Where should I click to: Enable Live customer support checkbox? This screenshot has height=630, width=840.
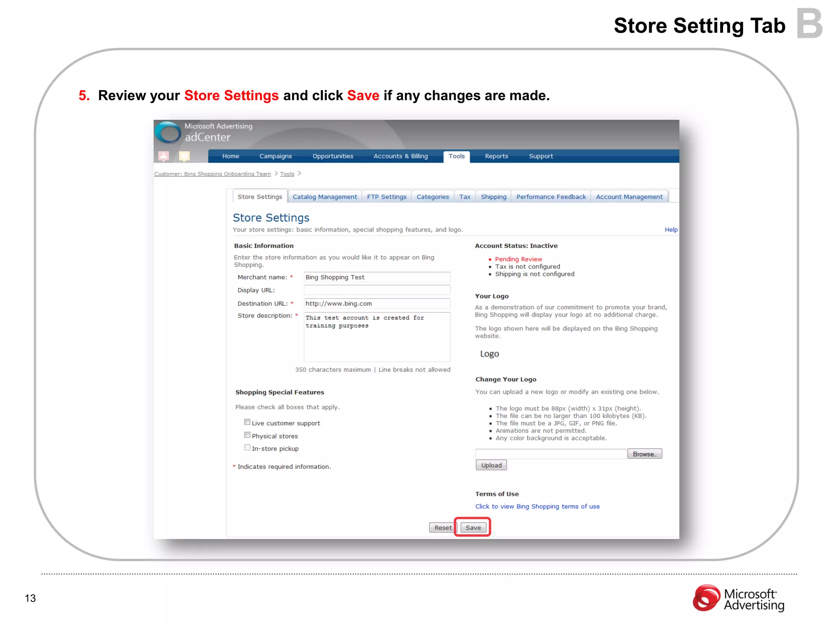pos(247,422)
